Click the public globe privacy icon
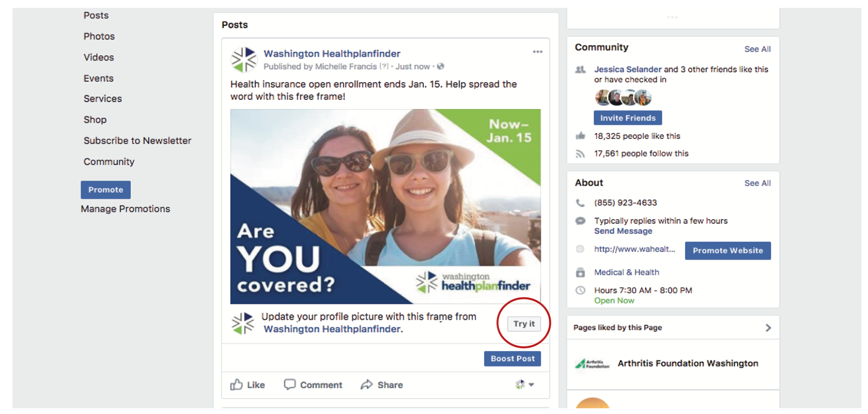868x414 pixels. coord(440,67)
